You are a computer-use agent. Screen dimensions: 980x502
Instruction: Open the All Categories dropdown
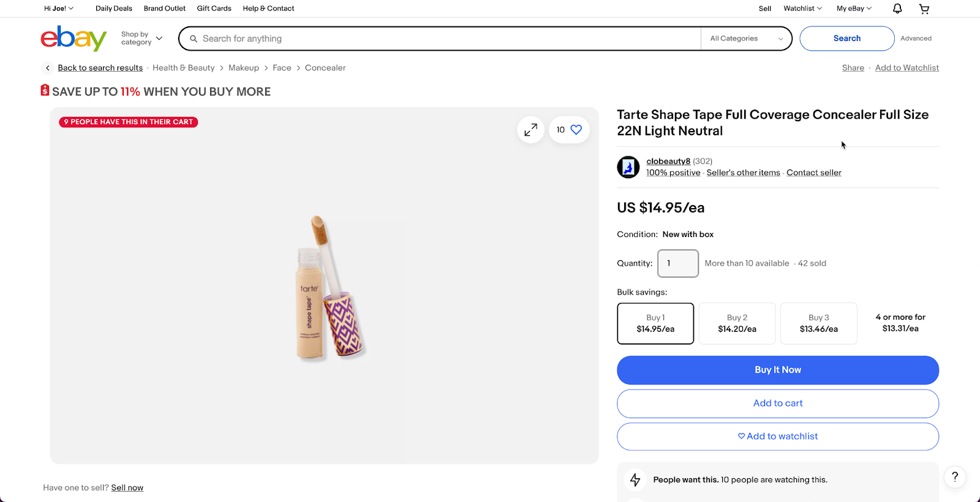click(746, 39)
